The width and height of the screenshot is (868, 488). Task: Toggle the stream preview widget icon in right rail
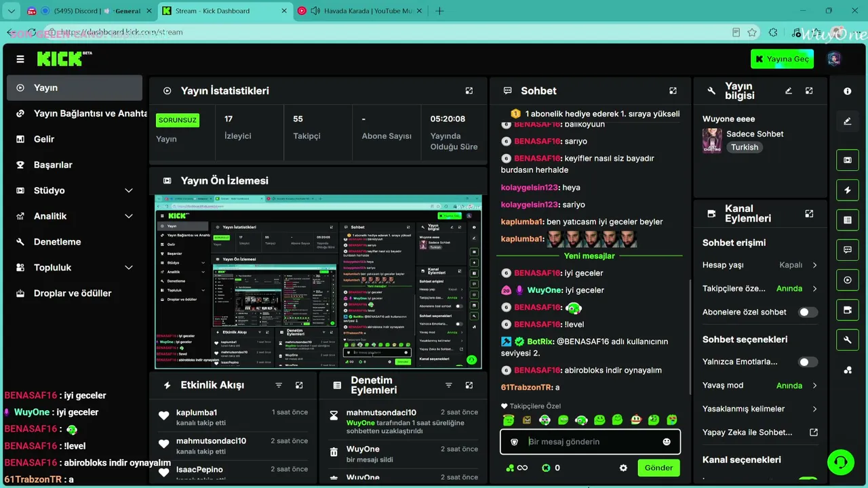[x=848, y=160]
